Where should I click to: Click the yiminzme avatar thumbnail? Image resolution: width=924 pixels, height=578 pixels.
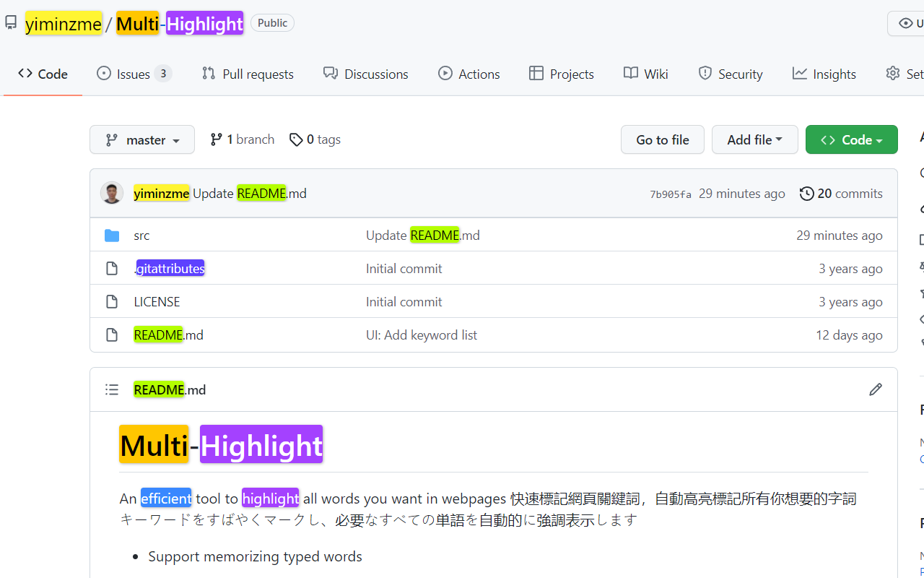tap(112, 193)
